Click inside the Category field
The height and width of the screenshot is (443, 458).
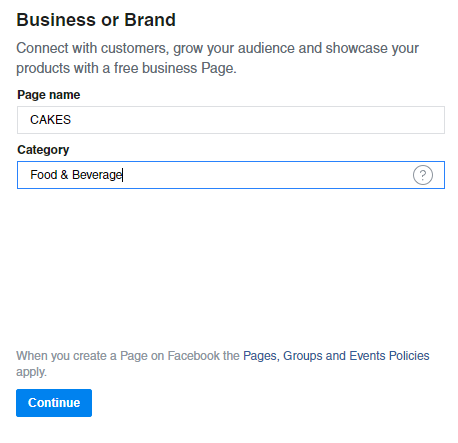pos(231,175)
